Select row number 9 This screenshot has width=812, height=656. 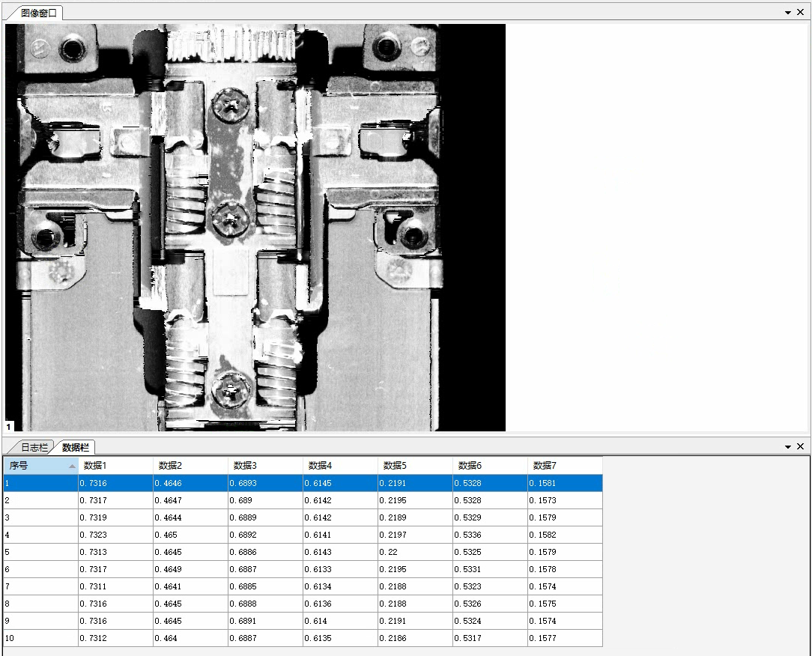[x=41, y=621]
